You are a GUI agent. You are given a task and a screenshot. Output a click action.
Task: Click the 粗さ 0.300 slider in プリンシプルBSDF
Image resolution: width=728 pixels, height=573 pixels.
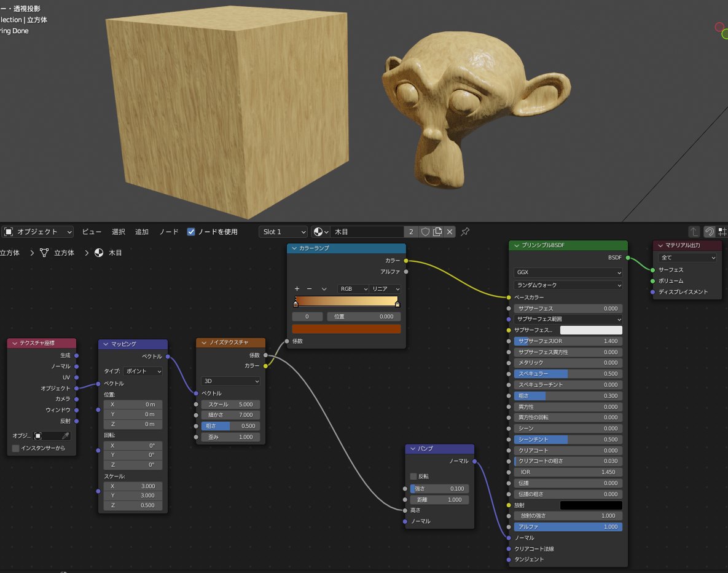(x=568, y=396)
